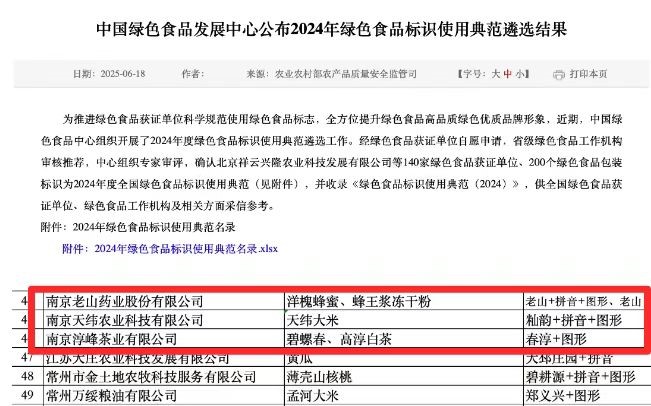Select cell 籼韵+拼音+图形
The height and width of the screenshot is (406, 651).
(x=585, y=320)
